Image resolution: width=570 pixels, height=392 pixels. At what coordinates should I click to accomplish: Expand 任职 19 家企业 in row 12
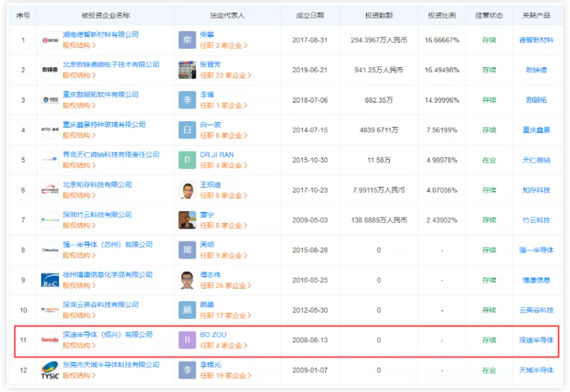tap(226, 376)
